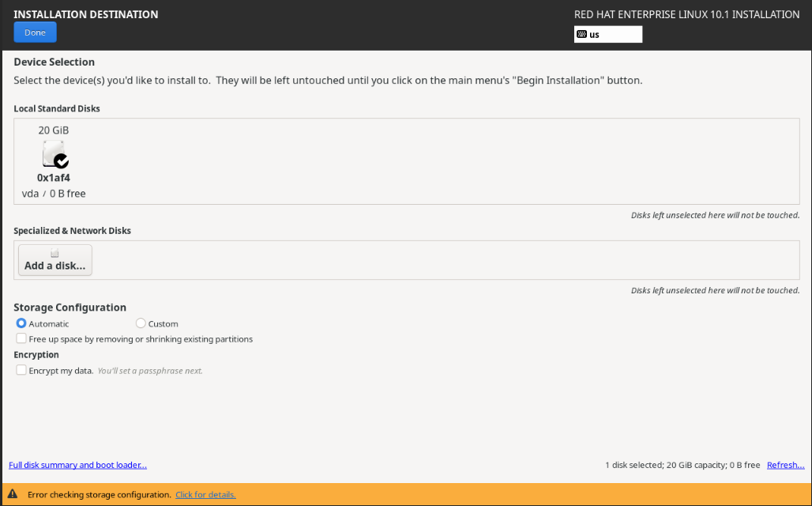Click the small disk icon above Add a disk

55,254
